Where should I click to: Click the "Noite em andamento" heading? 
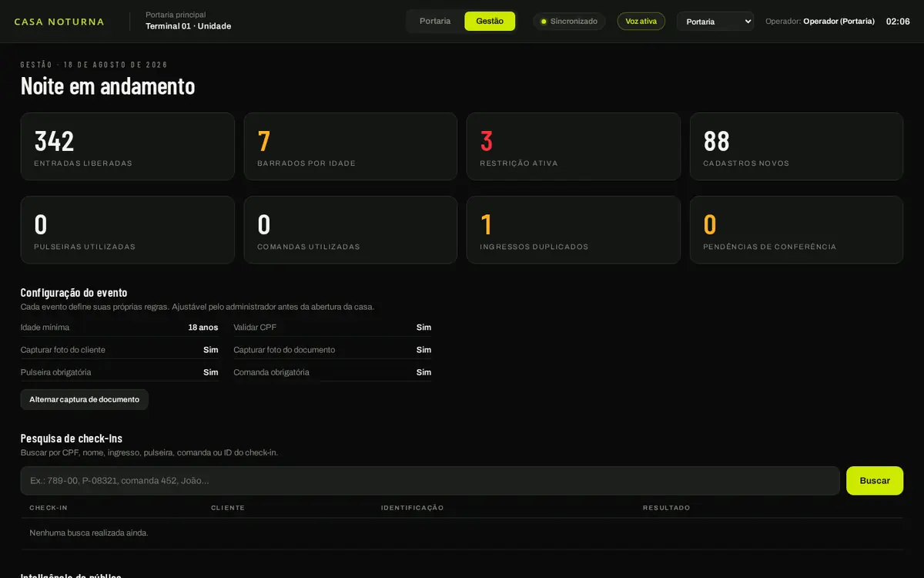point(108,86)
